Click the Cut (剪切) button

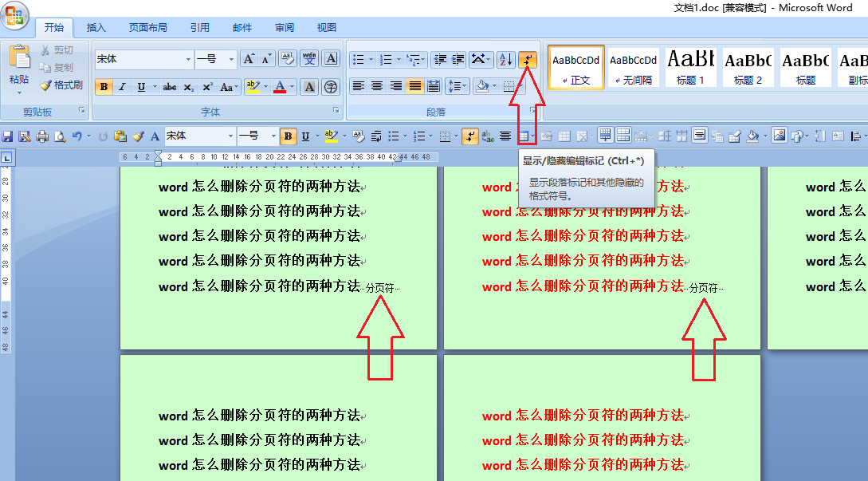coord(56,50)
